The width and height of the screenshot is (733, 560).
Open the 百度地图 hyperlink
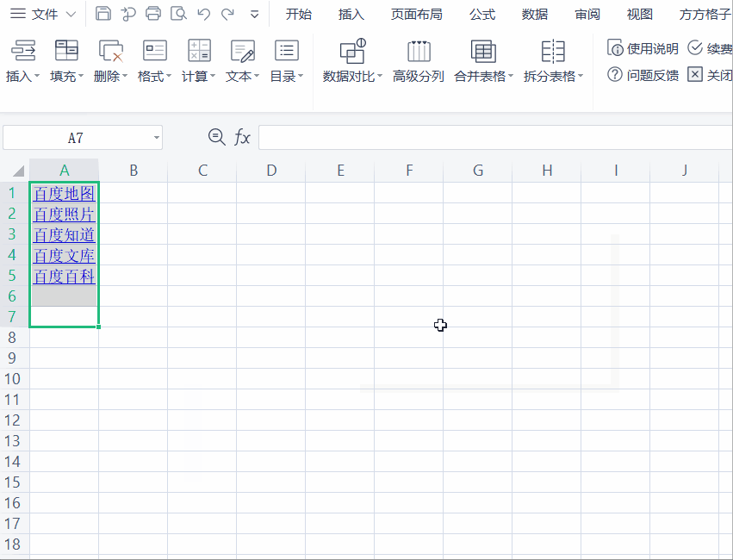pyautogui.click(x=64, y=194)
